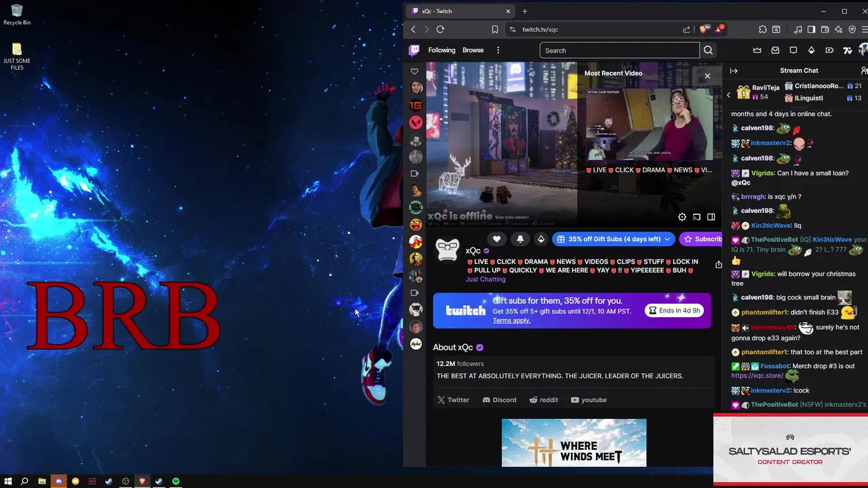868x488 pixels.
Task: Open Brave Shields lion icon
Action: tap(703, 29)
